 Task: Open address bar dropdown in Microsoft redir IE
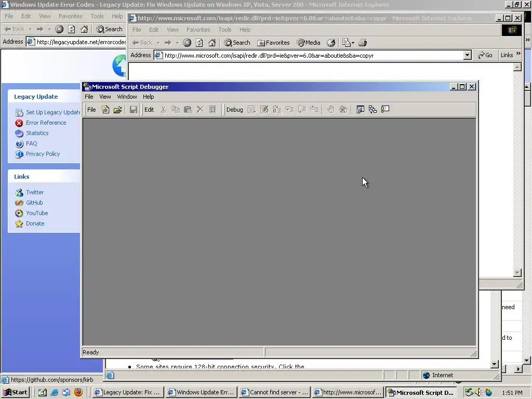point(467,55)
